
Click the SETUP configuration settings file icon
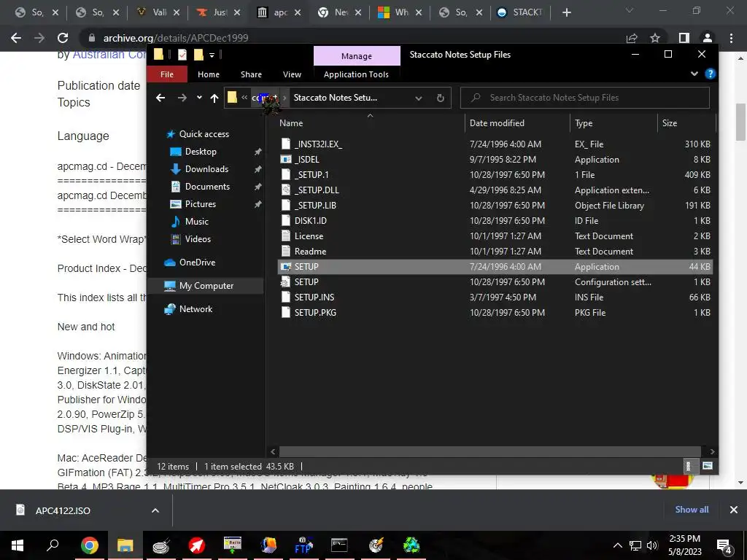[286, 282]
